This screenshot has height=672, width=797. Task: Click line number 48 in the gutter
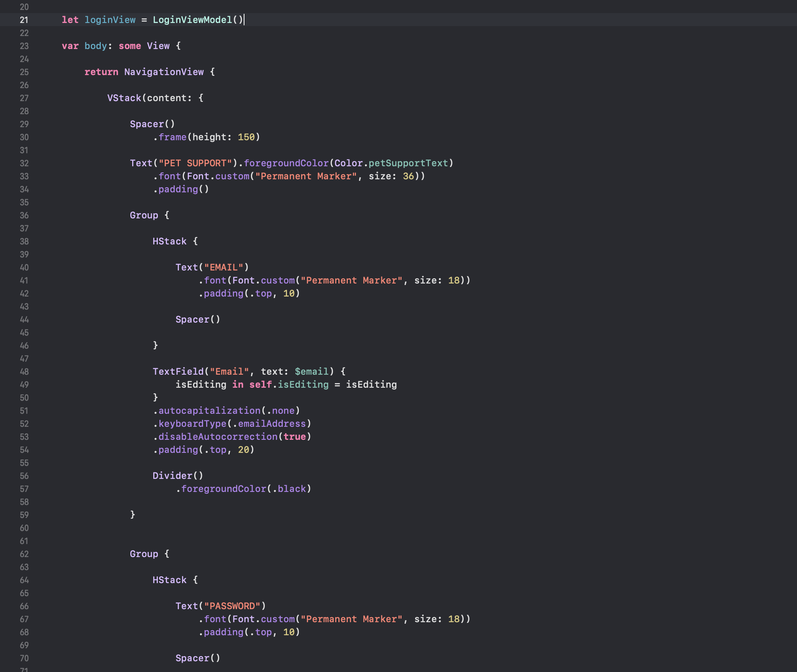[24, 372]
